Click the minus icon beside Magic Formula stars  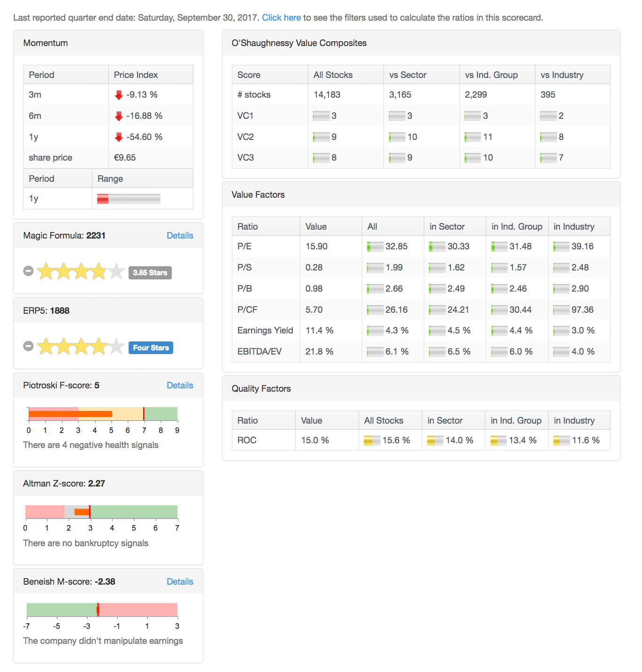click(x=28, y=271)
